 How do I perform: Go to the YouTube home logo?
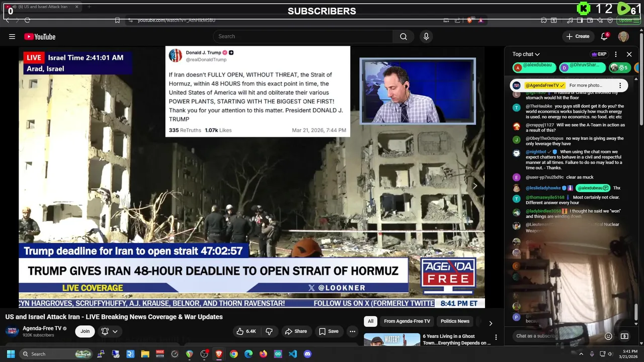(40, 37)
